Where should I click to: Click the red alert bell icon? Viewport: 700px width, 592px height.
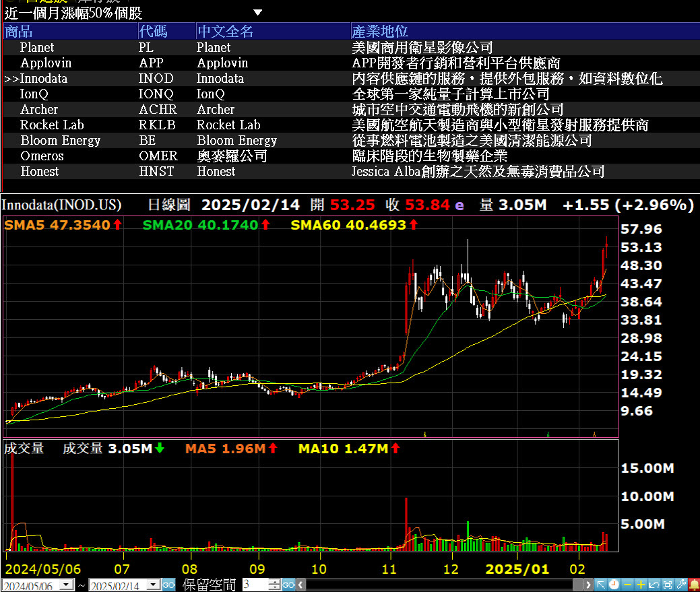click(693, 585)
